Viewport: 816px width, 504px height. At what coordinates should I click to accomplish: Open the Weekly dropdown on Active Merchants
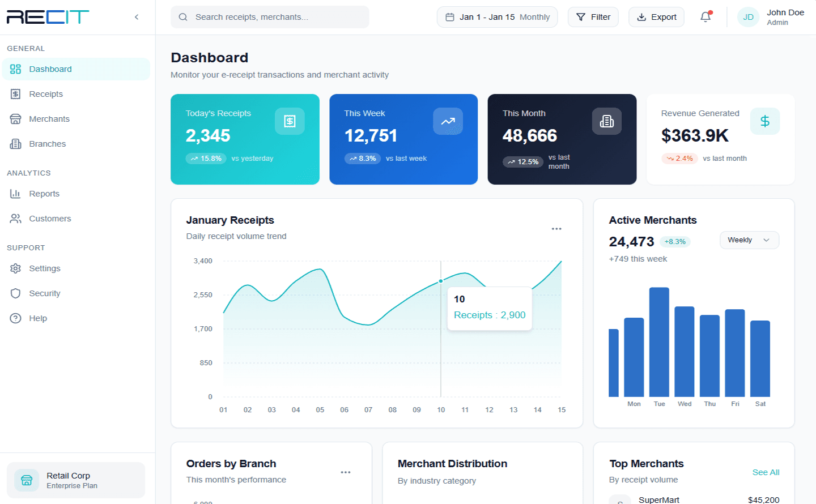click(x=749, y=240)
